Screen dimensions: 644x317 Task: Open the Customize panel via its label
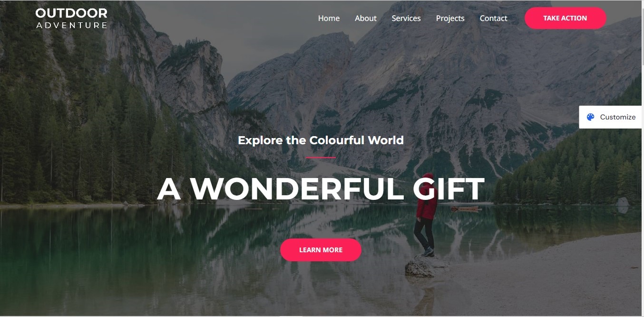click(x=617, y=117)
